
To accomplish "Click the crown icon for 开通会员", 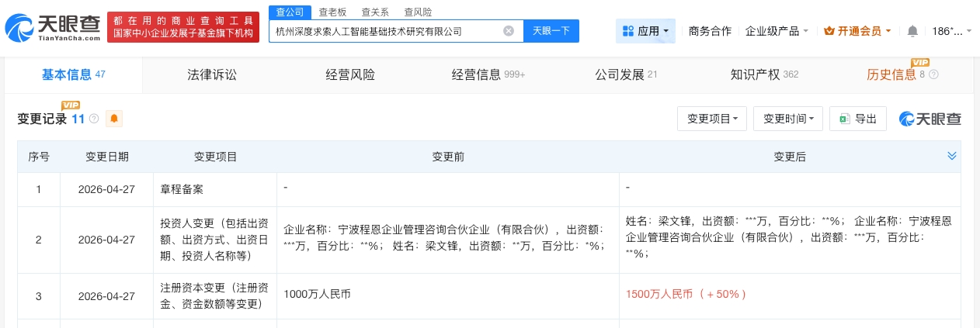I will (x=829, y=31).
